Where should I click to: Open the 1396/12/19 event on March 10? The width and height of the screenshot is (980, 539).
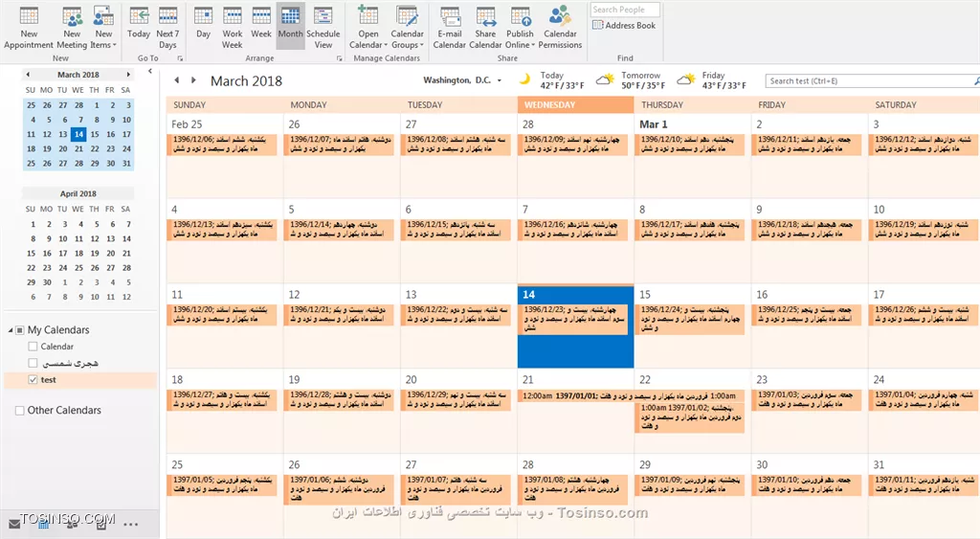[923, 230]
